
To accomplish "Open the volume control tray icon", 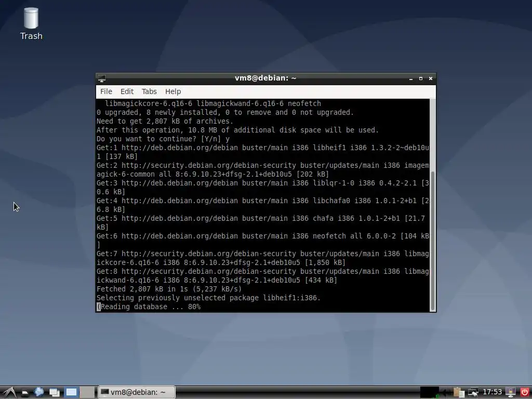I will click(x=447, y=393).
